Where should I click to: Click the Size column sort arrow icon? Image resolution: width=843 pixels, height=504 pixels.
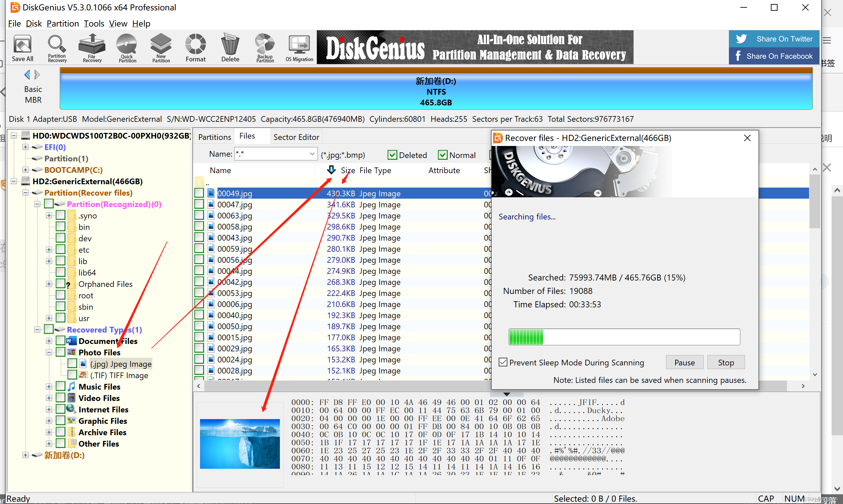click(x=331, y=170)
